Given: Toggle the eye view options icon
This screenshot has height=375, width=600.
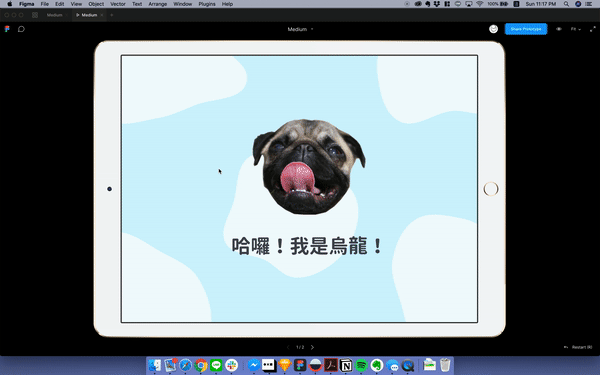Looking at the screenshot, I should pyautogui.click(x=559, y=29).
